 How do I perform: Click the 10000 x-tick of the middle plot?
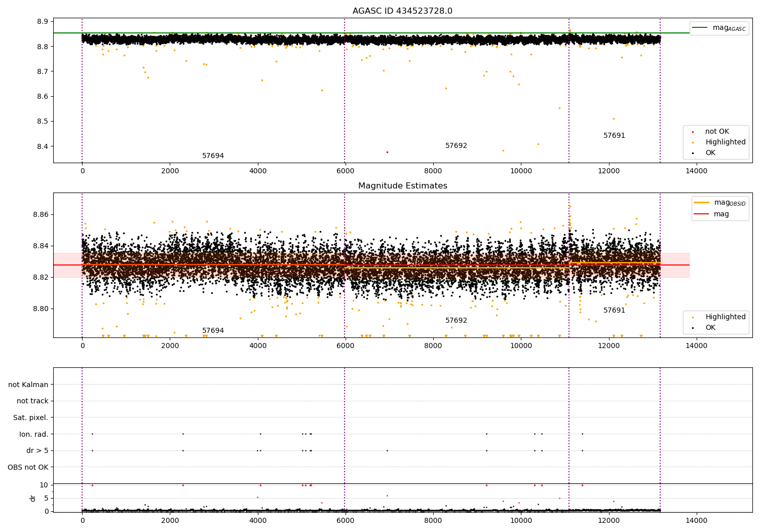(x=521, y=346)
